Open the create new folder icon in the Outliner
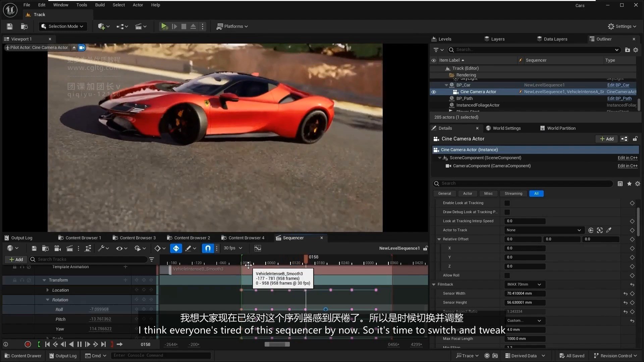 pyautogui.click(x=628, y=50)
